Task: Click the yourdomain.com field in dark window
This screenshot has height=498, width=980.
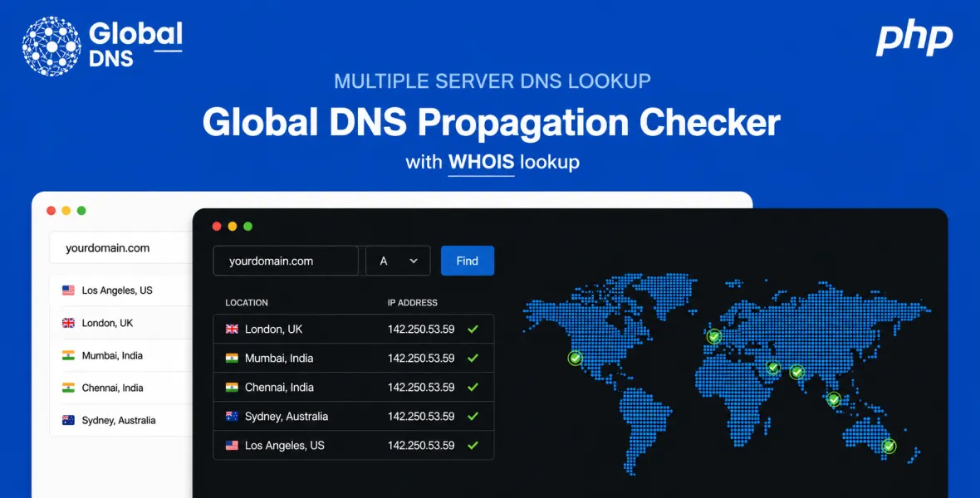Action: pos(286,261)
